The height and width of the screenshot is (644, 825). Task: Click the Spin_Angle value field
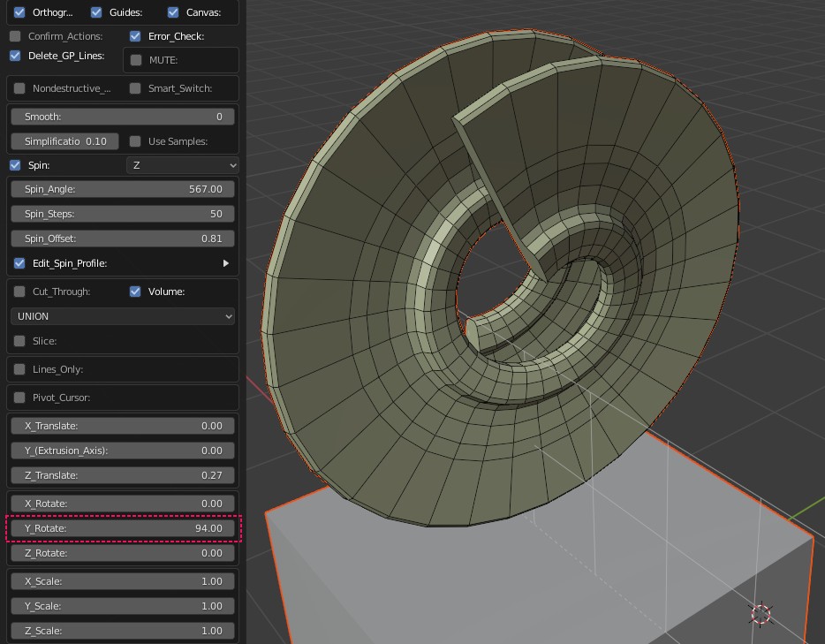pyautogui.click(x=123, y=189)
